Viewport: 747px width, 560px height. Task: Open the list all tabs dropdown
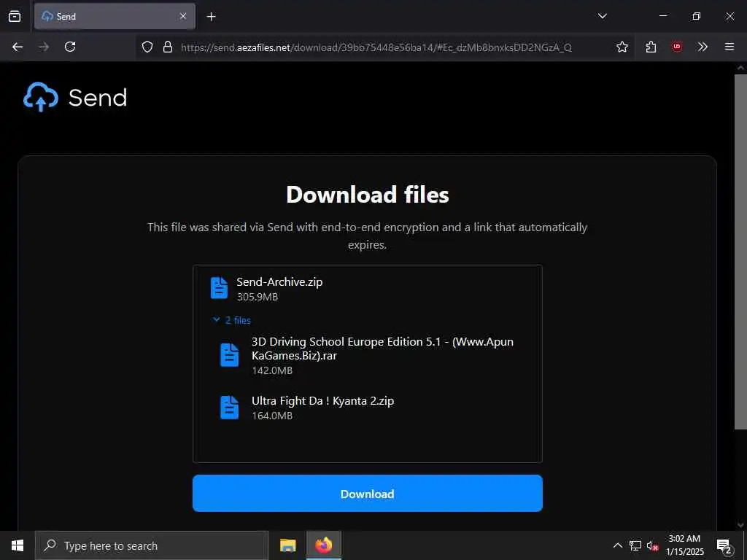click(602, 16)
